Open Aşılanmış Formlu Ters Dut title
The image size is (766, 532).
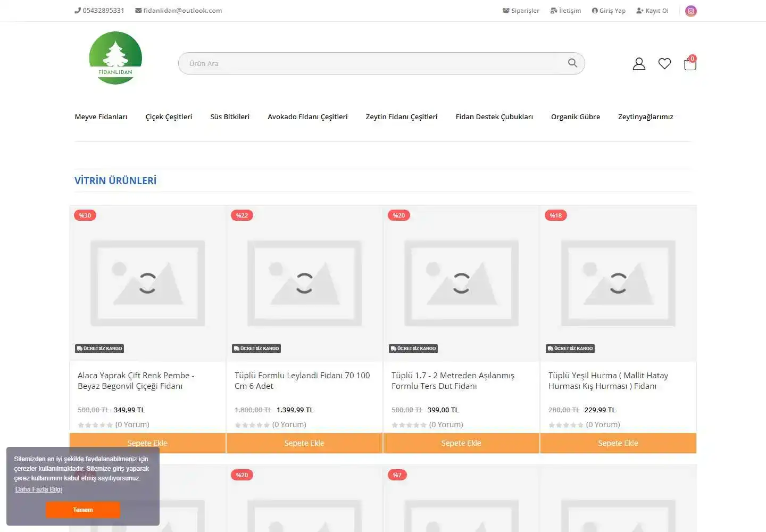[453, 380]
